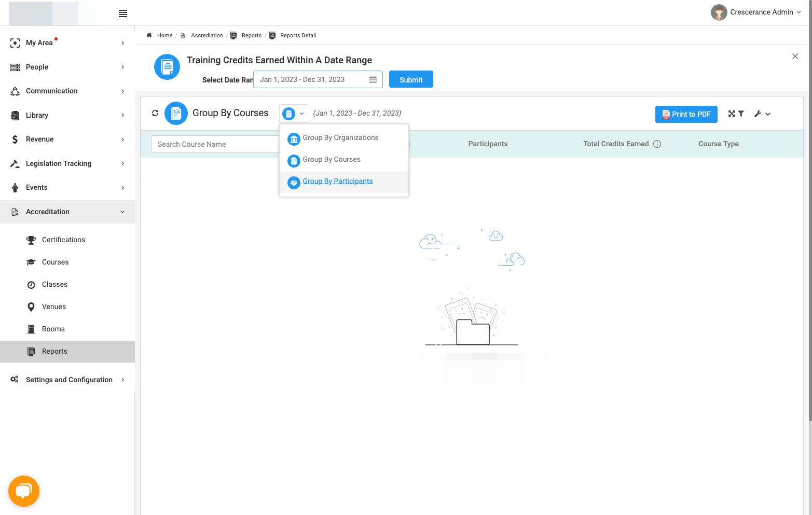Viewport: 812px width, 515px height.
Task: Click the Courses graduation cap icon
Action: pyautogui.click(x=31, y=262)
